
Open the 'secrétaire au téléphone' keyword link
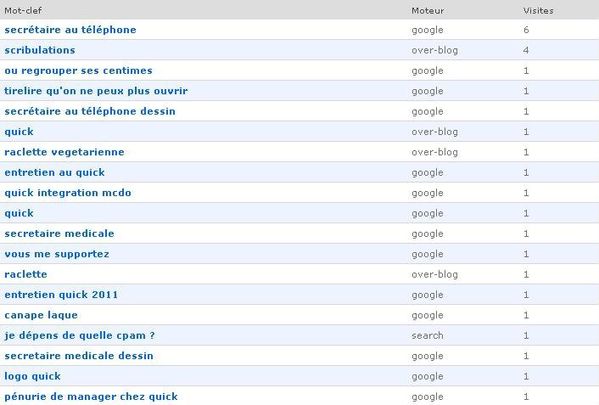click(x=70, y=30)
